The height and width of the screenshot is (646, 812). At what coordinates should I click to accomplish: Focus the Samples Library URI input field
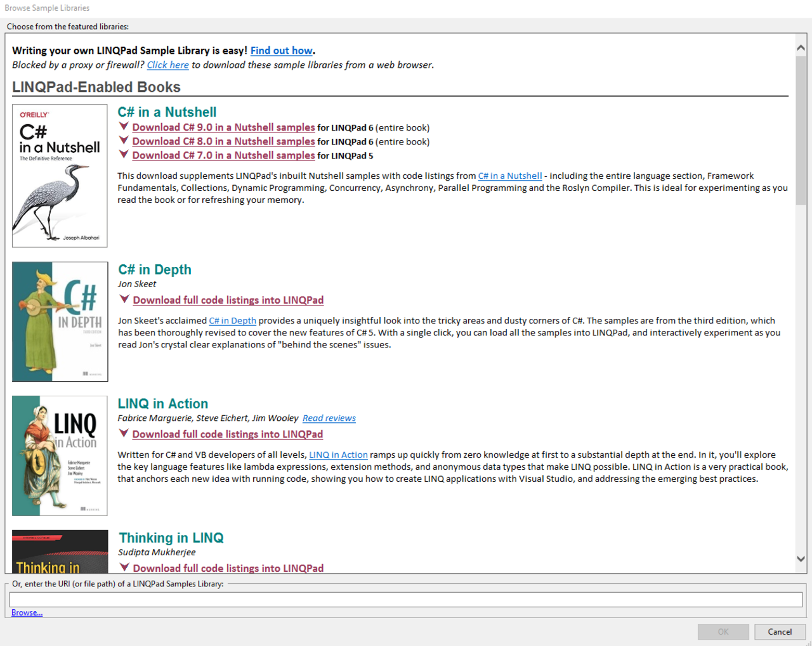click(x=406, y=600)
